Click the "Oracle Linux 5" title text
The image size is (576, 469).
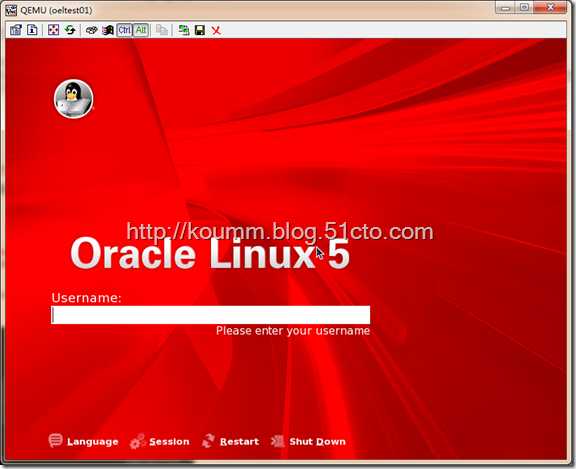[210, 254]
